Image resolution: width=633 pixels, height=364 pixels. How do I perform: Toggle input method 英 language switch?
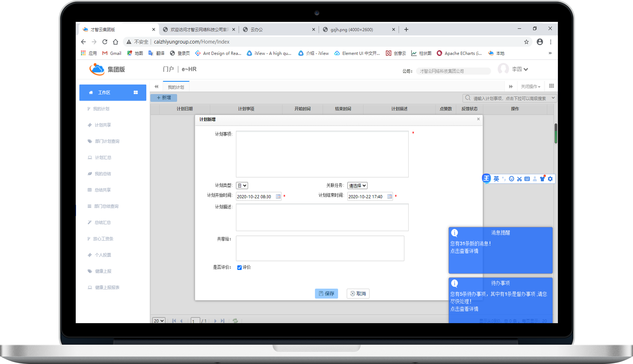pyautogui.click(x=496, y=179)
